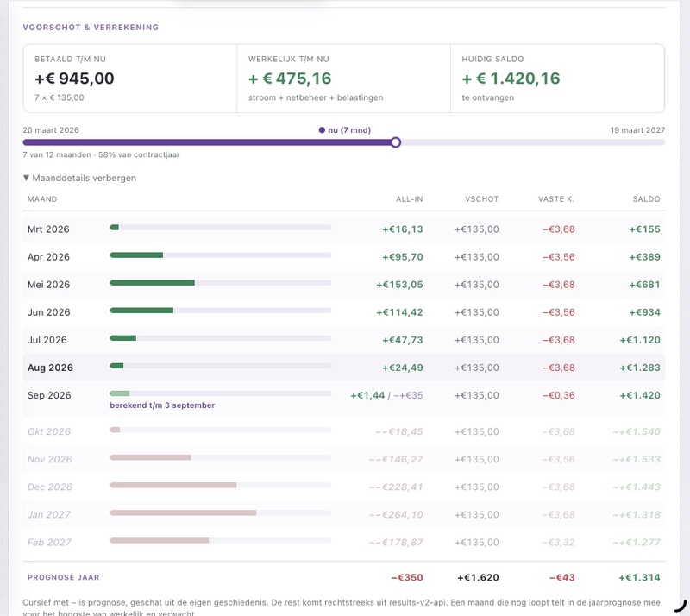The image size is (690, 616).
Task: Click the Jan 2027 forecast bar
Action: coord(183,513)
